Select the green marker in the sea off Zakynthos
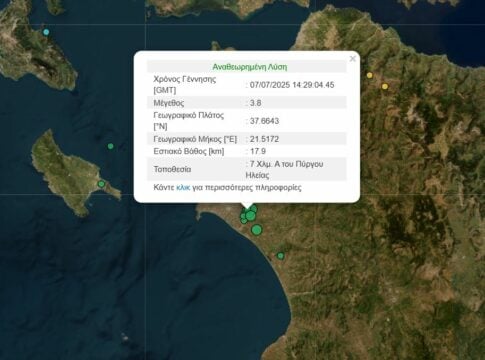The height and width of the screenshot is (360, 485). coord(111,146)
